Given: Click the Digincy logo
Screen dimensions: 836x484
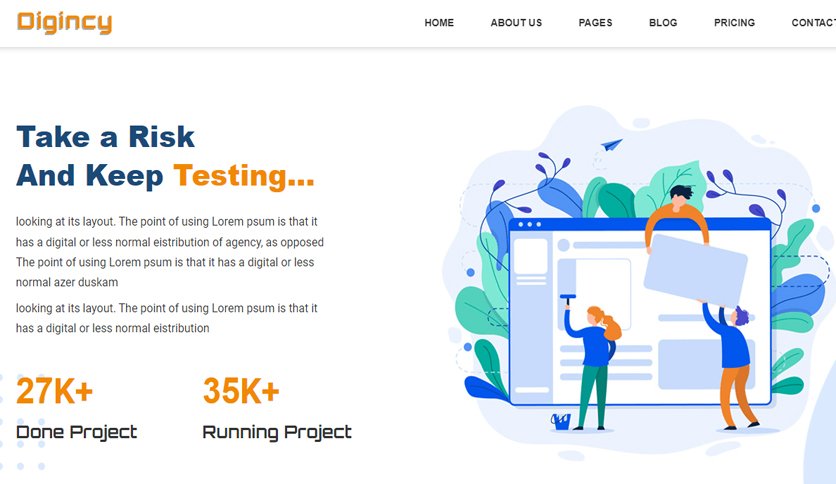Looking at the screenshot, I should tap(65, 23).
